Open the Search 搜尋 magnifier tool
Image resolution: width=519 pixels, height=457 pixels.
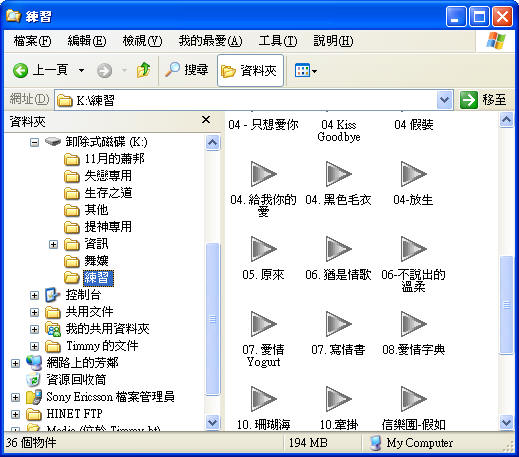pyautogui.click(x=187, y=70)
